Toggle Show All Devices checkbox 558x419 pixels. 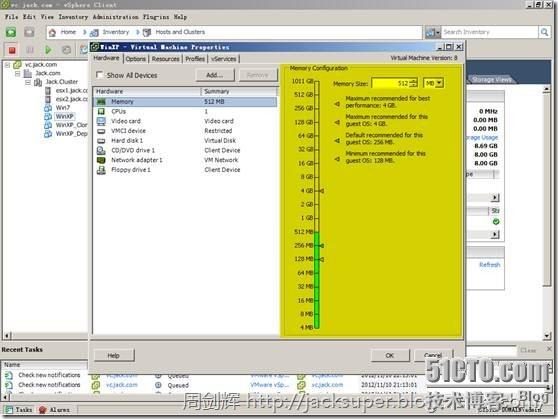coord(99,75)
